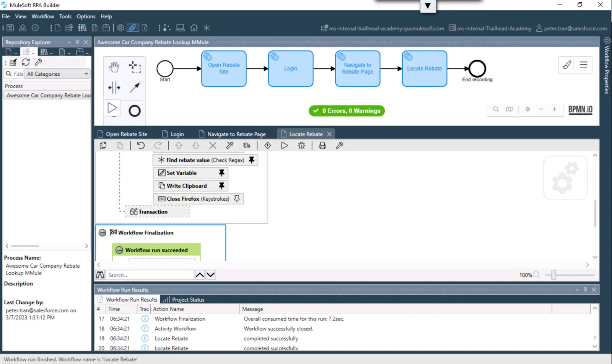612x364 pixels.
Task: Click the Save icon in main toolbar
Action: coord(10,28)
